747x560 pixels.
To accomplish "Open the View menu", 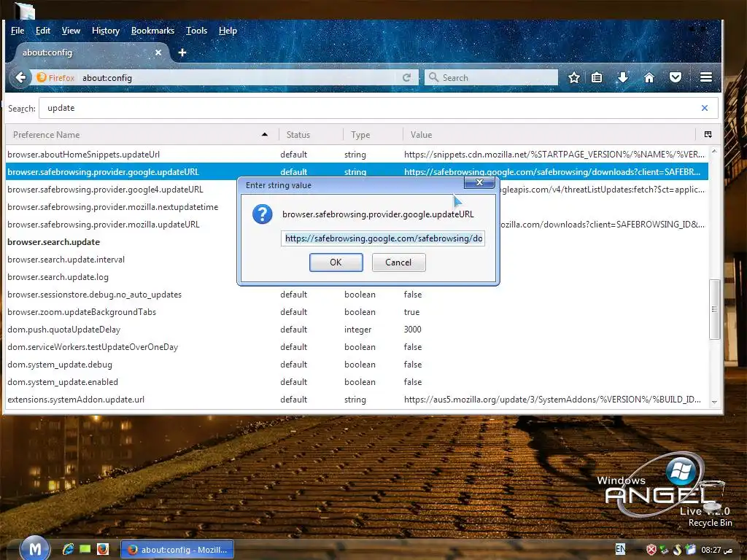I will coord(71,31).
